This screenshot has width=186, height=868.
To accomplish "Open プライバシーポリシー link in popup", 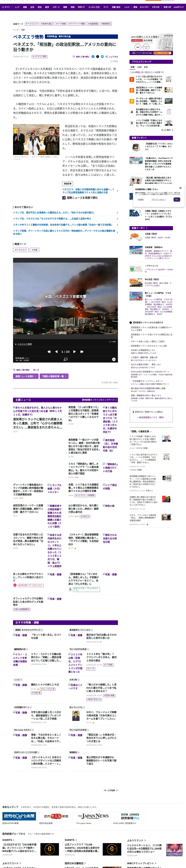I will tap(158, 199).
